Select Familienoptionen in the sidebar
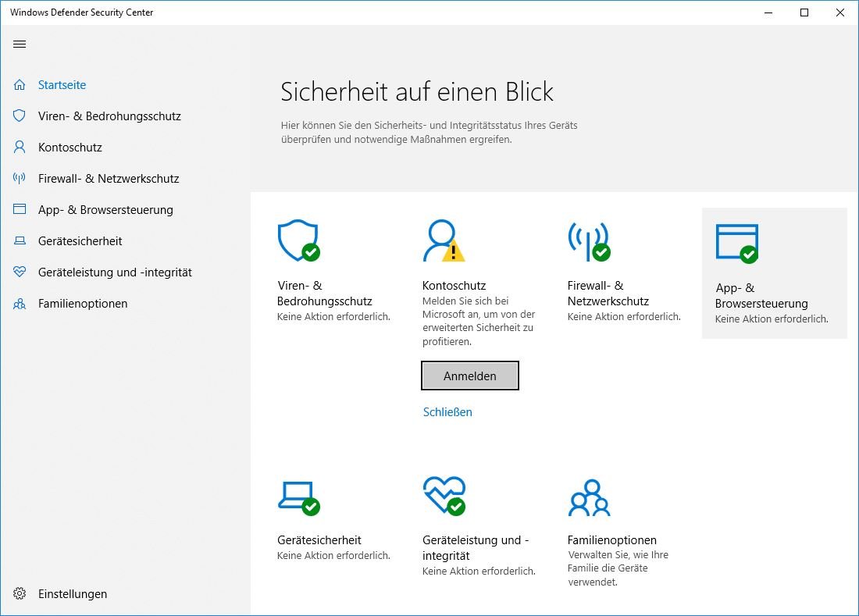859x616 pixels. [83, 304]
